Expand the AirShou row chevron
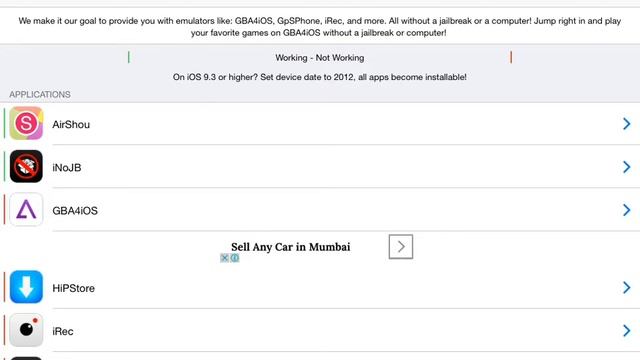This screenshot has height=360, width=640. coord(627,124)
